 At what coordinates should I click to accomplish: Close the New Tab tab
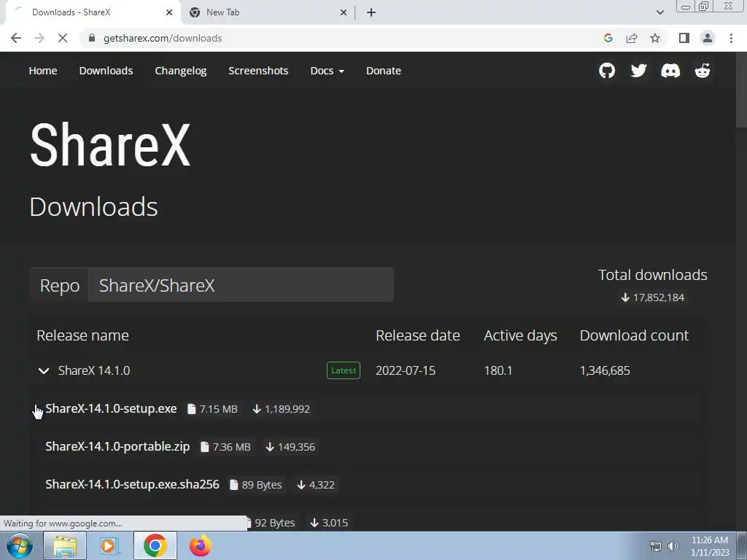tap(343, 12)
